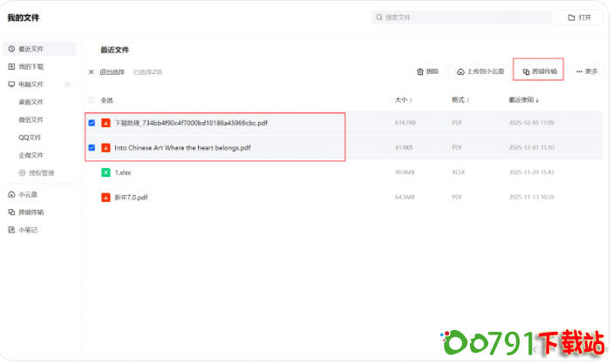Click the clock icon beside 最近文件
Viewport: 613px width, 364px height.
[11, 49]
